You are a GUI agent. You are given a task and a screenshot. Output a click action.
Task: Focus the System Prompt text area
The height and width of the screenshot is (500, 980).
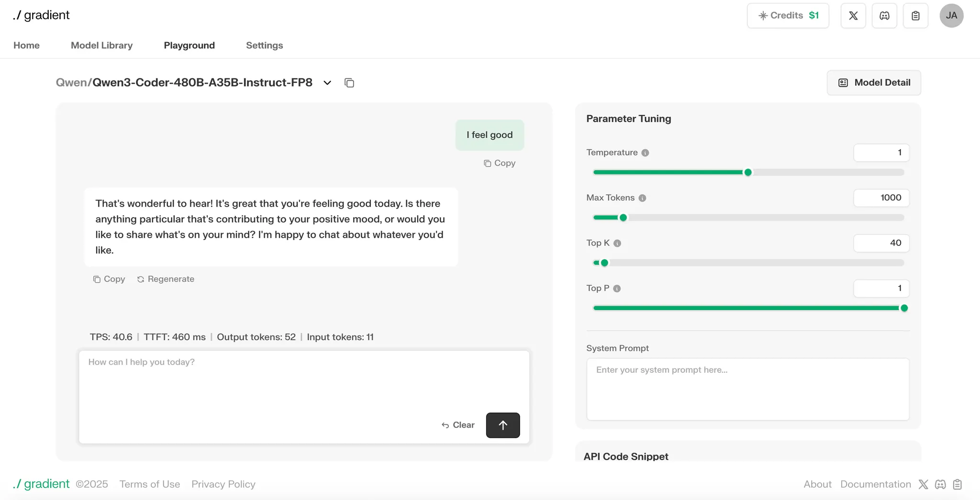(x=747, y=389)
